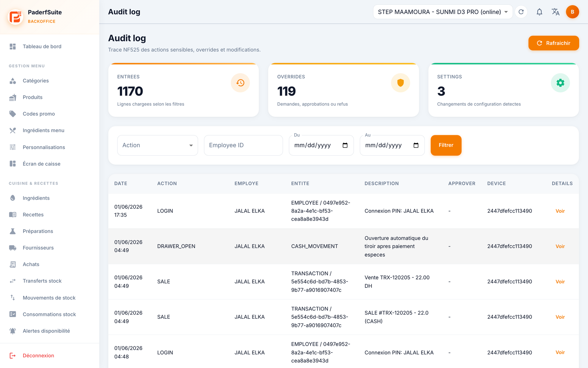The image size is (588, 368).
Task: Open the user avatar B menu
Action: pyautogui.click(x=572, y=12)
